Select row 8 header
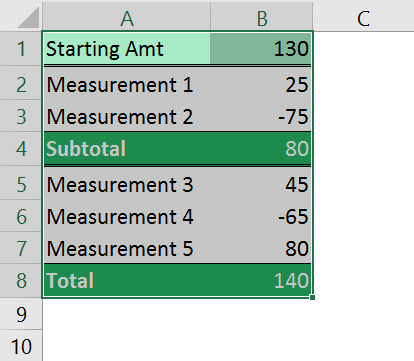The height and width of the screenshot is (361, 414). coord(21,281)
